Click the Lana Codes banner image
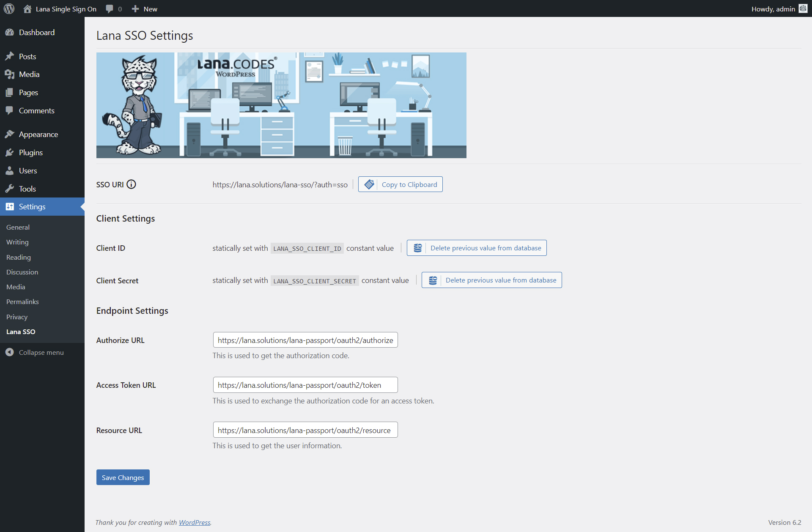Image resolution: width=812 pixels, height=532 pixels. [x=281, y=105]
